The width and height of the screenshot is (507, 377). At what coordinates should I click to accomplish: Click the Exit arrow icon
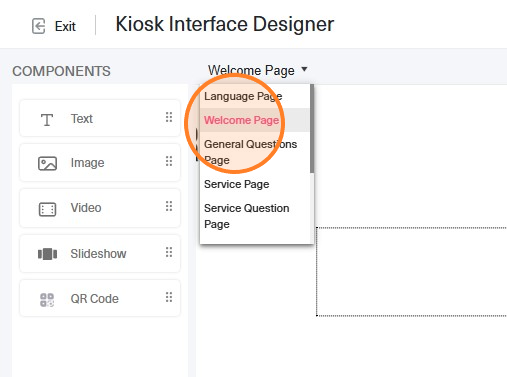coord(39,26)
